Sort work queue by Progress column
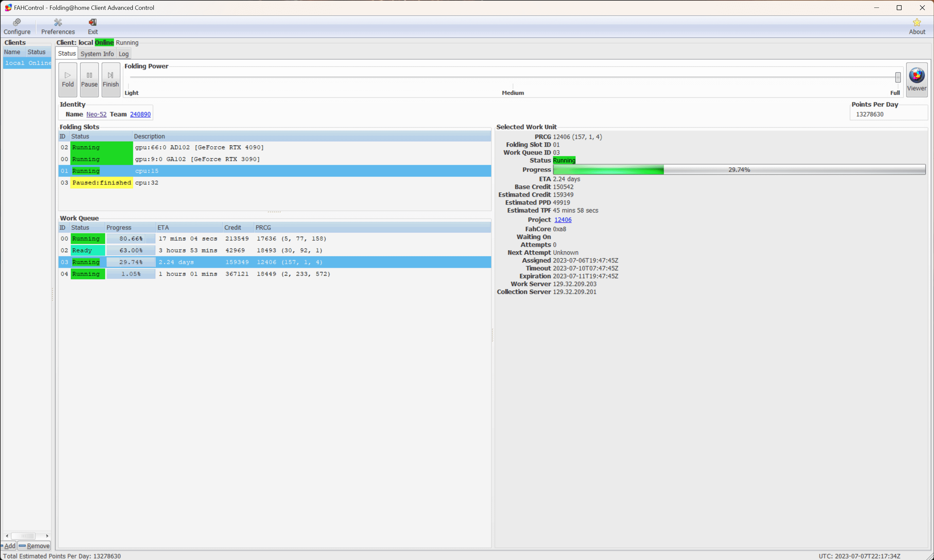The height and width of the screenshot is (560, 934). (130, 228)
